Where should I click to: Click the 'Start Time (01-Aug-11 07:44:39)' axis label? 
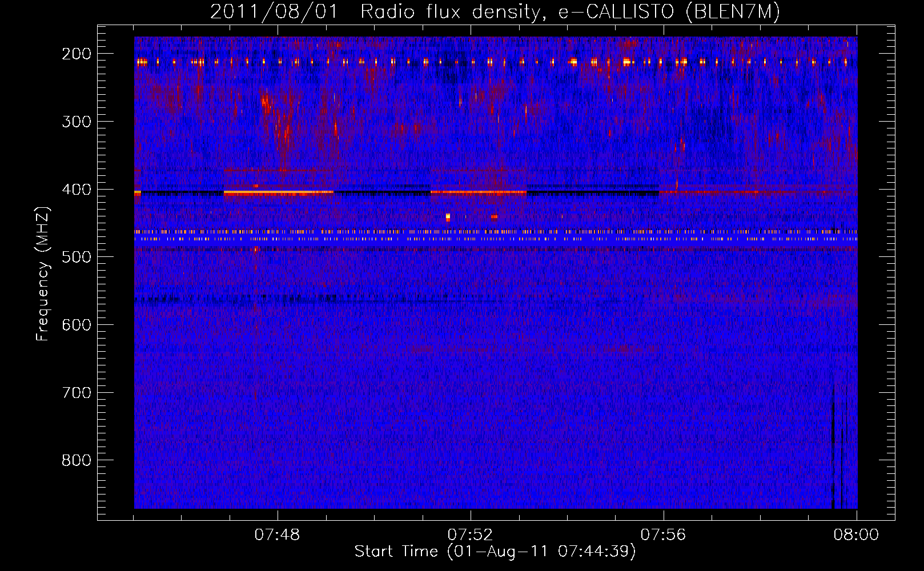[x=495, y=552]
